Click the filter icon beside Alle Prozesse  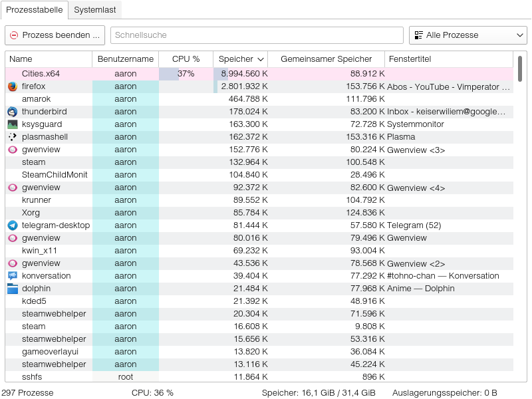click(419, 35)
